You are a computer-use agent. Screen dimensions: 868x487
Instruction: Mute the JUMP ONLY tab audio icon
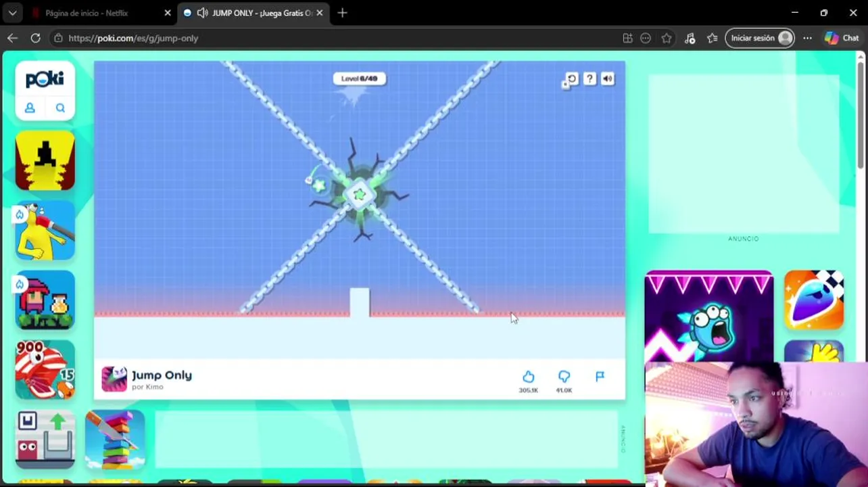coord(202,13)
